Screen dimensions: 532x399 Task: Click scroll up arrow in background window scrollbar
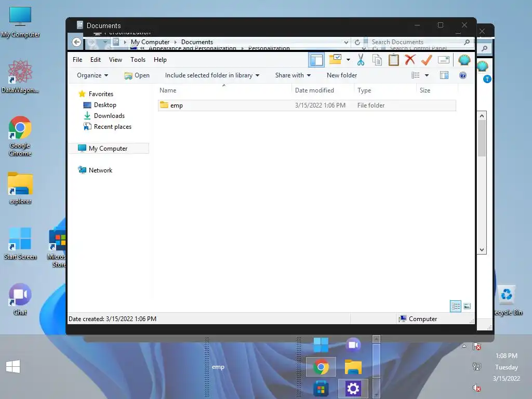click(482, 116)
